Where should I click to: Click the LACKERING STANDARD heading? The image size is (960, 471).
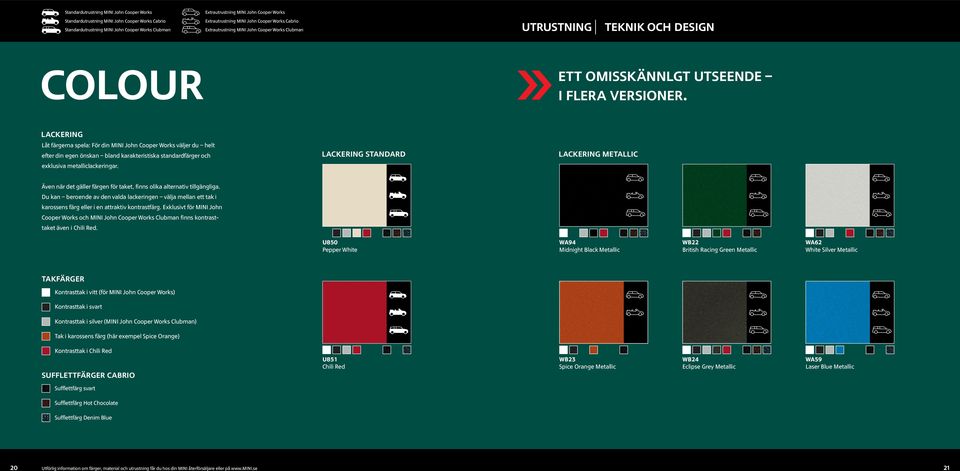pyautogui.click(x=364, y=154)
